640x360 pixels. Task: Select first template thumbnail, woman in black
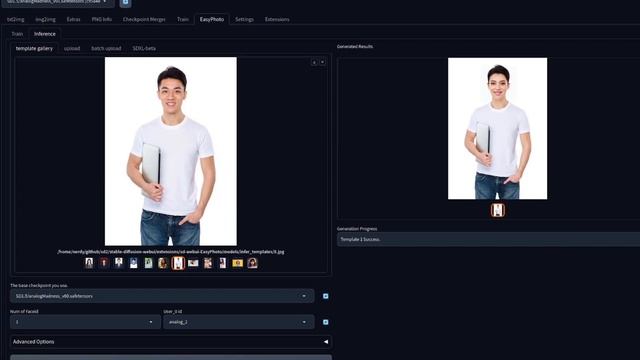(89, 263)
